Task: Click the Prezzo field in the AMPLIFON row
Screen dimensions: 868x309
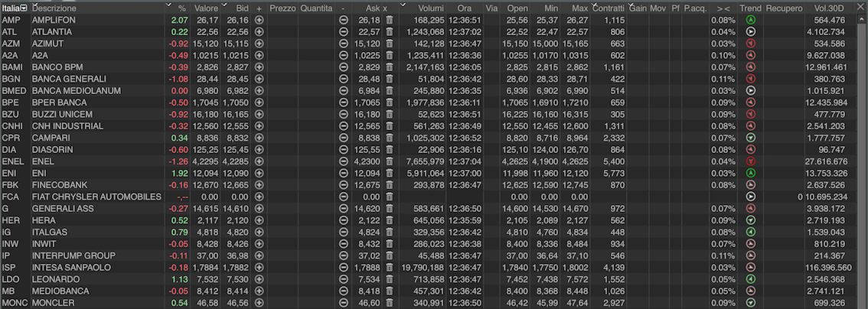Action: [282, 20]
